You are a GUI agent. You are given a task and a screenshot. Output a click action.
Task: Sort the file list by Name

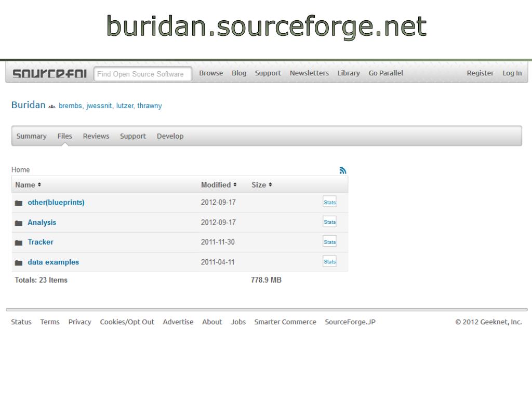coord(28,184)
